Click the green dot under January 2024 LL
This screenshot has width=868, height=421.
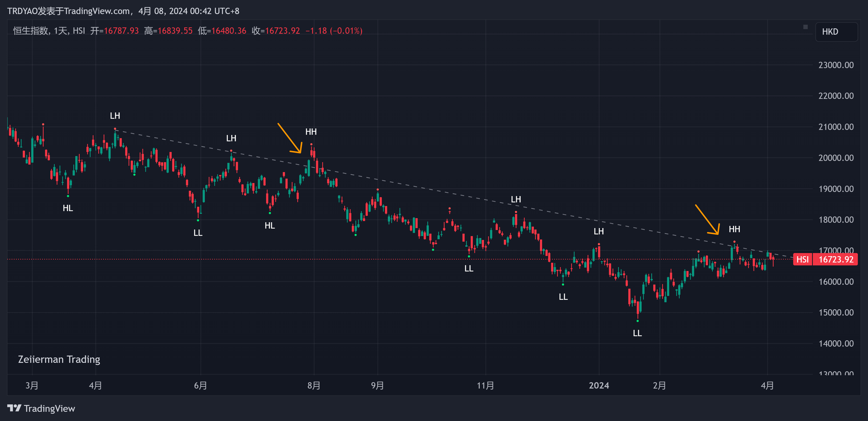638,321
